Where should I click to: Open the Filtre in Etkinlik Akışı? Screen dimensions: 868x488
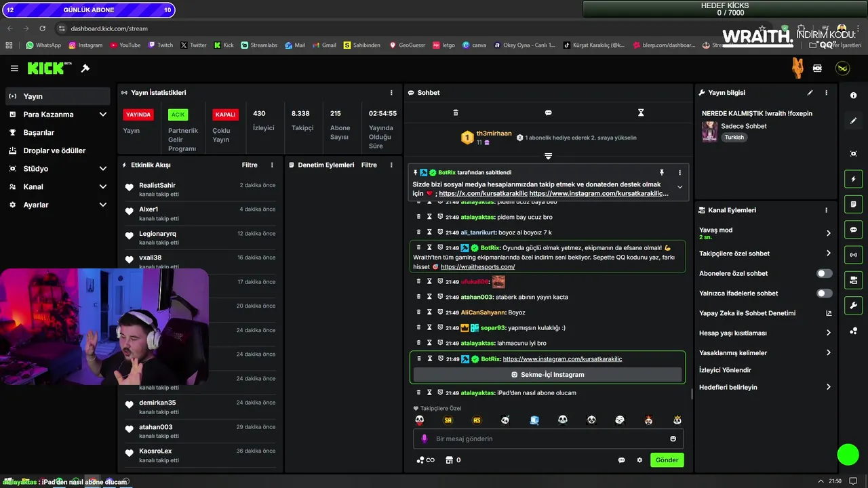250,165
